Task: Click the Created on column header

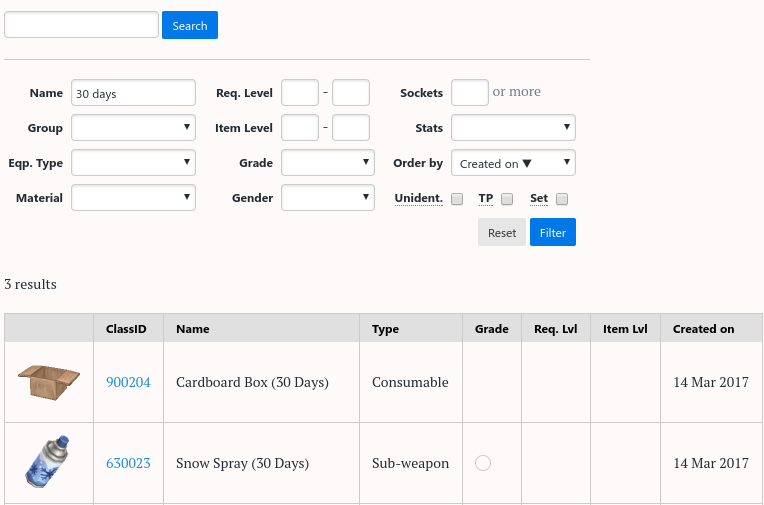Action: [703, 328]
